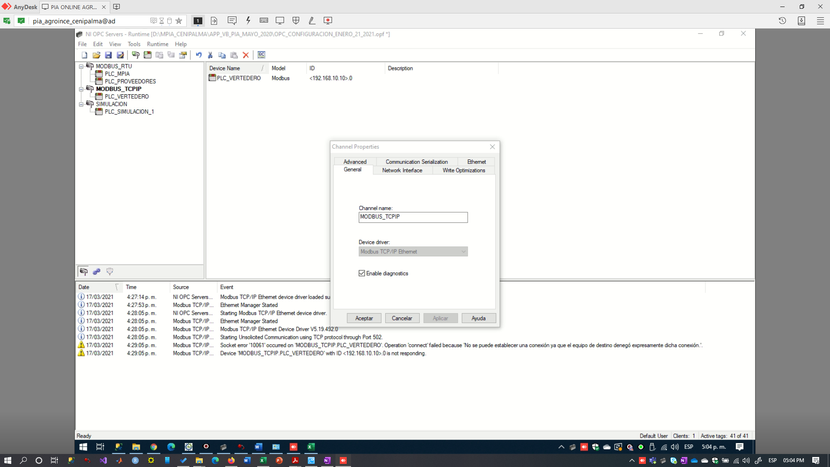
Task: Click the Aceptar button
Action: [x=364, y=318]
